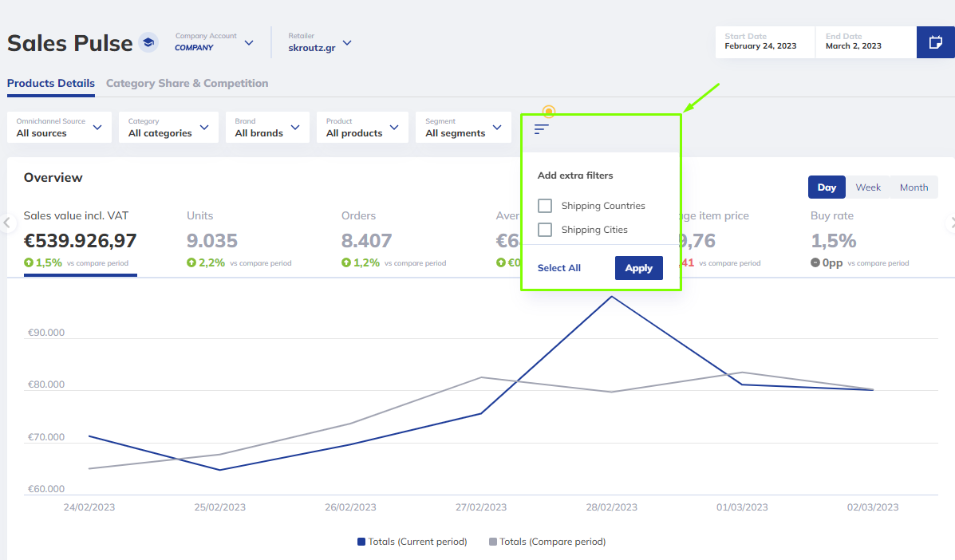Open the calendar date picker icon

click(935, 42)
